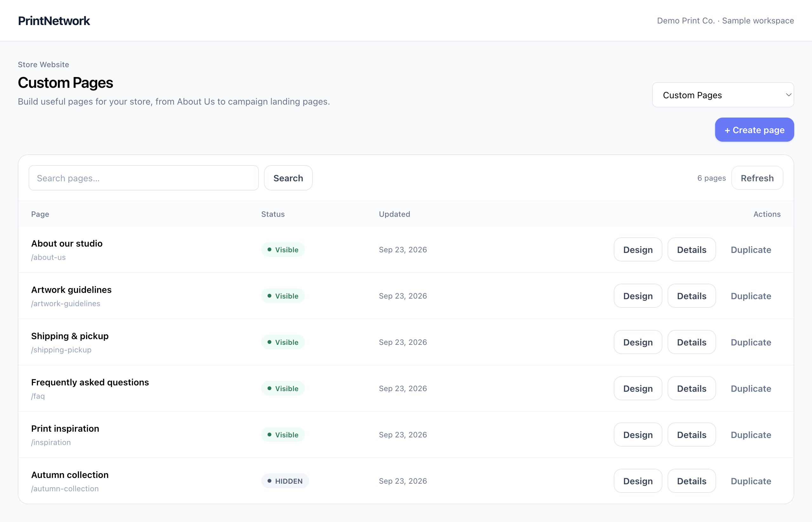Duplicate the Artwork guidelines page
The width and height of the screenshot is (812, 522).
pyautogui.click(x=750, y=296)
